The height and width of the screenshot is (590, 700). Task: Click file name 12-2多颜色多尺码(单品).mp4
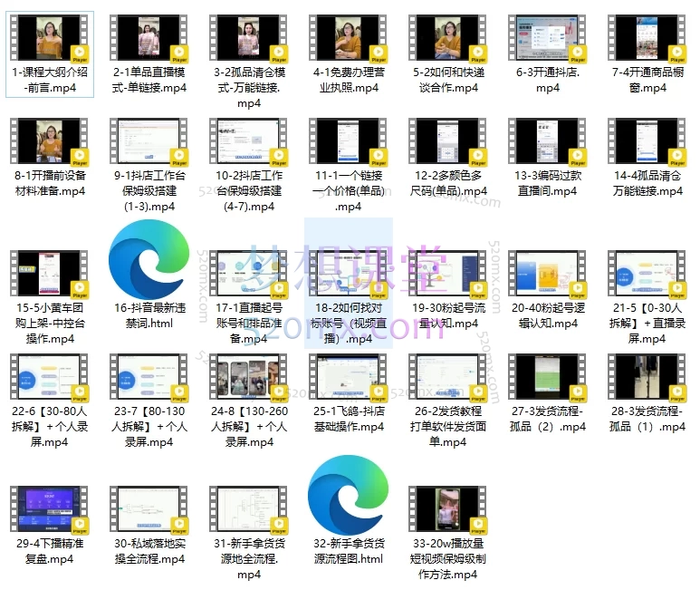pyautogui.click(x=448, y=183)
